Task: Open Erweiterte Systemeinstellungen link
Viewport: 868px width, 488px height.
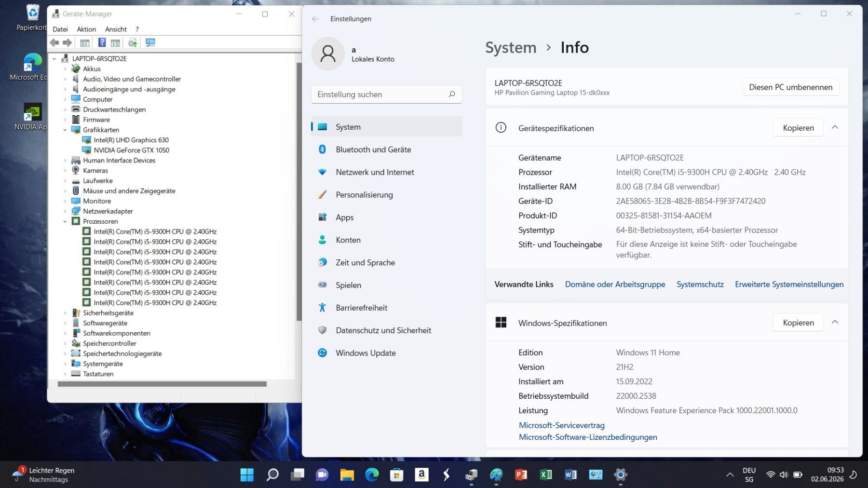Action: (x=789, y=285)
